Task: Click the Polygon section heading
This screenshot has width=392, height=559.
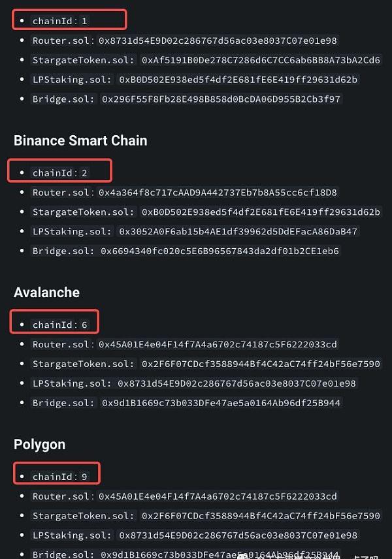Action: click(39, 444)
